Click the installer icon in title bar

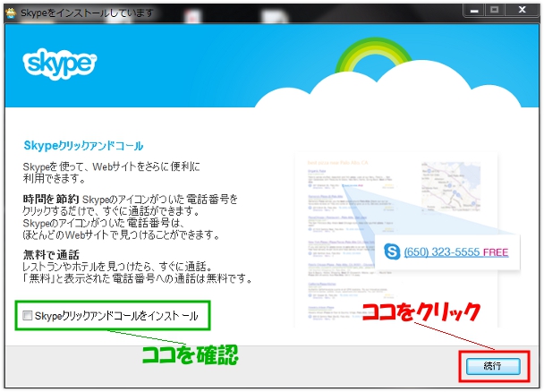[x=11, y=13]
